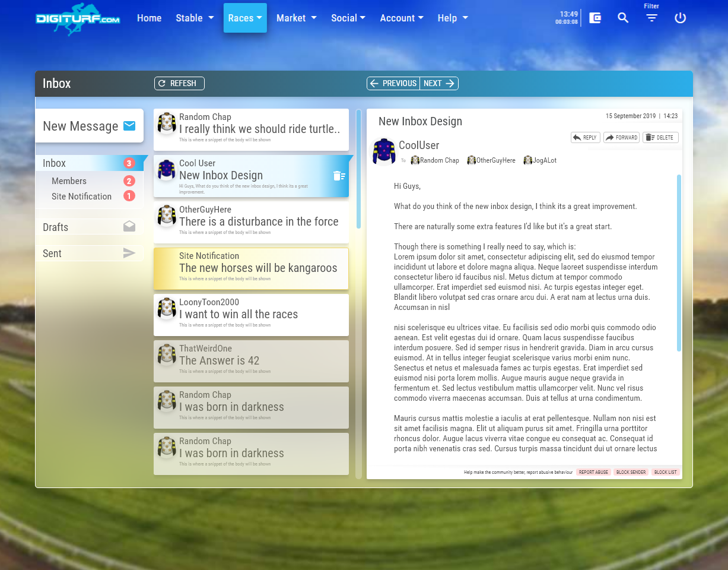
Task: Click the Drafts open-envelope icon
Action: click(129, 226)
